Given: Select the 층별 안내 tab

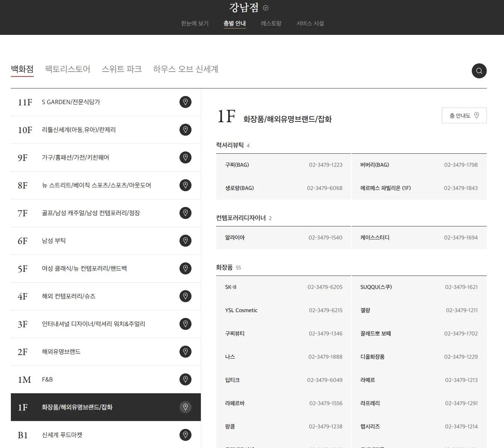Looking at the screenshot, I should [x=235, y=23].
